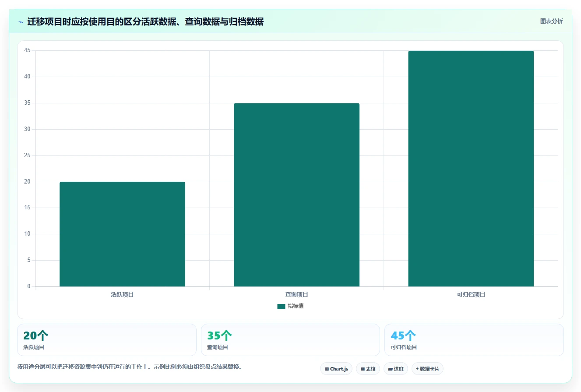Screen dimensions: 581x392
Task: Click the 0 y-axis tick label
Action: (x=29, y=286)
